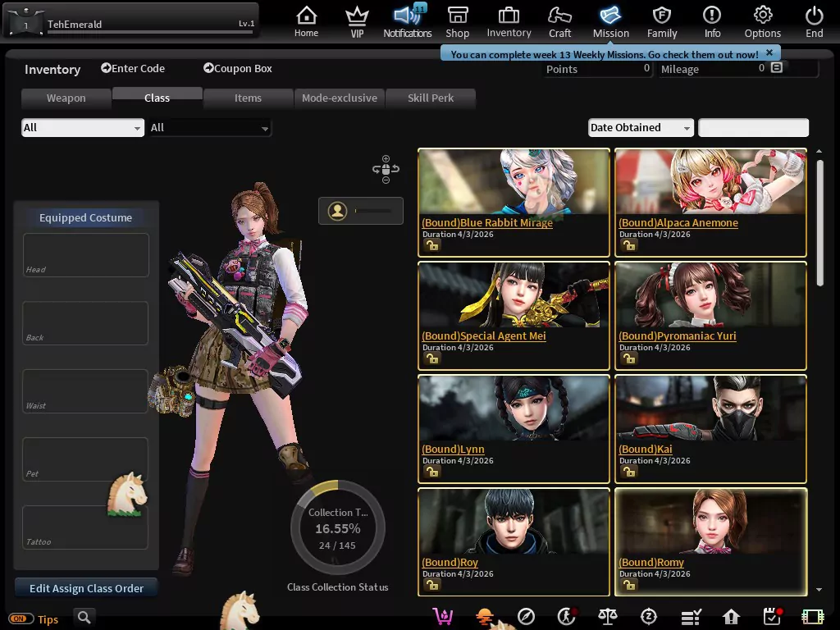Open the pink shopping cart icon

click(x=443, y=616)
